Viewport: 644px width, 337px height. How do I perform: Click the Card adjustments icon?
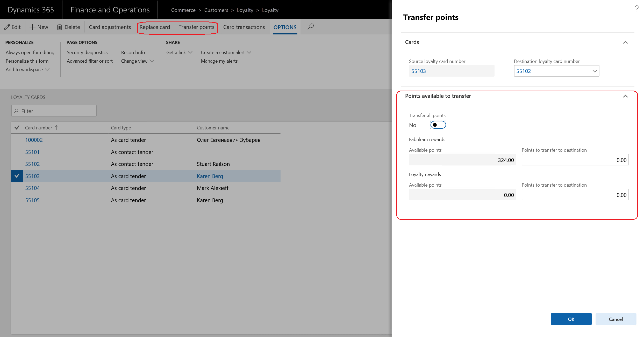click(110, 27)
